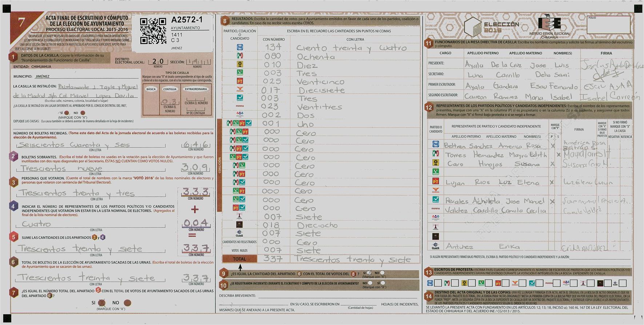
Task: Click the Votos Nulos row label
Action: [x=239, y=250]
